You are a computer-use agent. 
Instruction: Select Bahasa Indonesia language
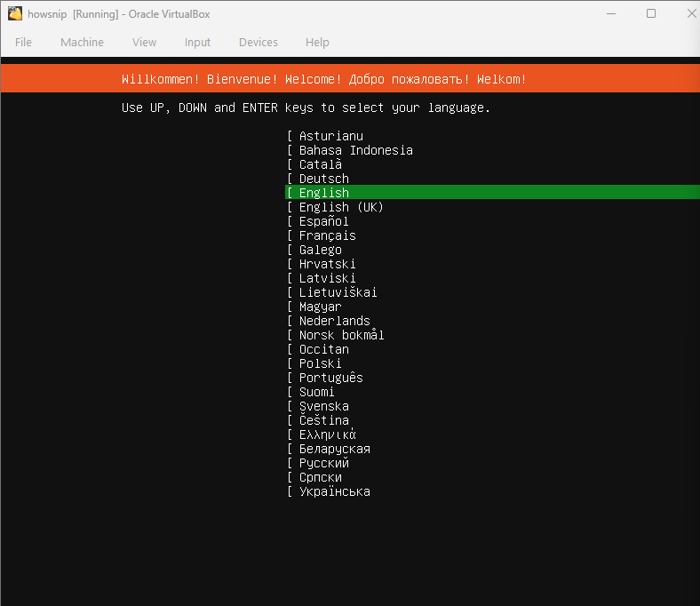(356, 150)
